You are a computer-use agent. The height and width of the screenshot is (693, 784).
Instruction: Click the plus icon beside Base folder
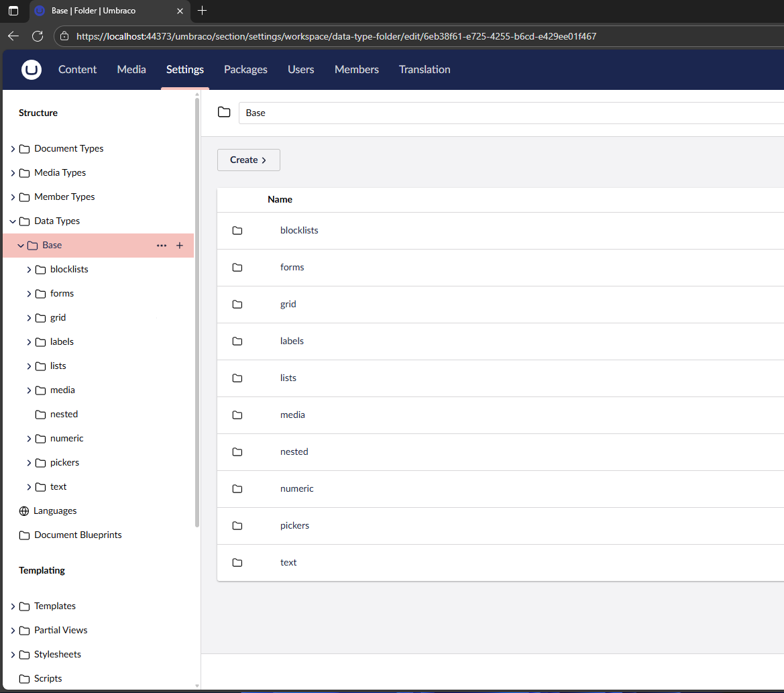[x=179, y=246]
